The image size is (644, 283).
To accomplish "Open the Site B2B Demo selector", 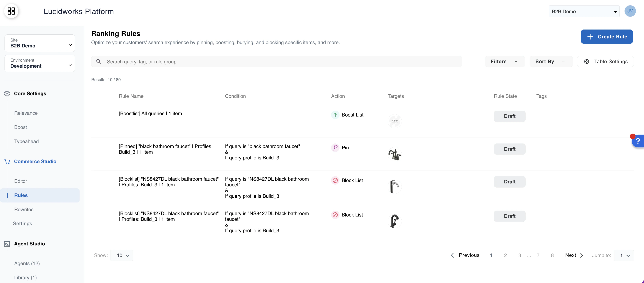I will 40,43.
